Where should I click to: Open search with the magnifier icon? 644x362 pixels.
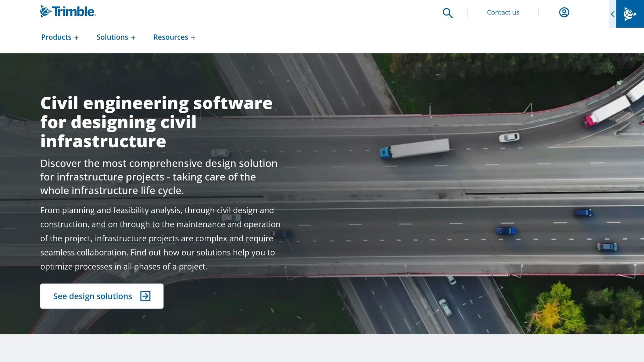(447, 13)
